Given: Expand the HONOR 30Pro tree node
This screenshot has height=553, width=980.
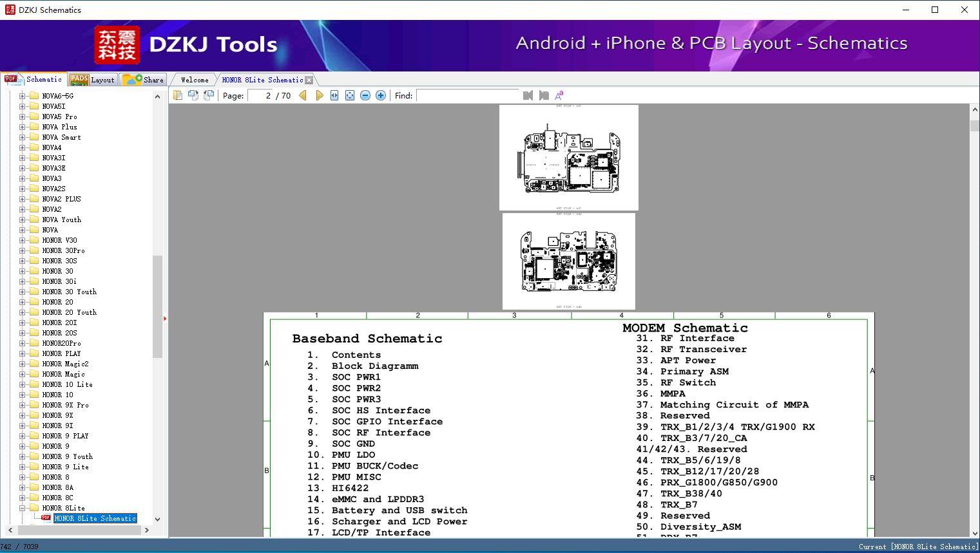Looking at the screenshot, I should pyautogui.click(x=22, y=250).
